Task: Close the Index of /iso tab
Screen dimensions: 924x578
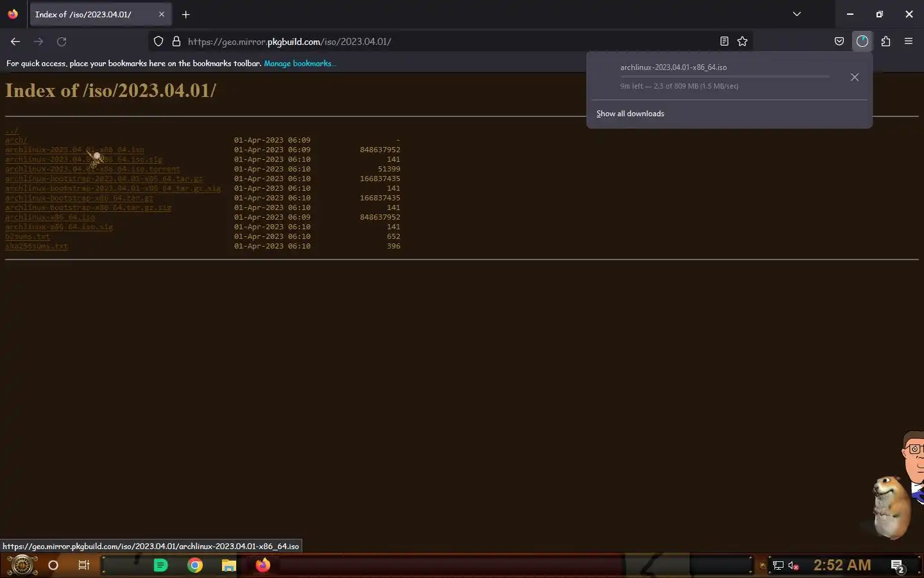Action: pos(162,14)
